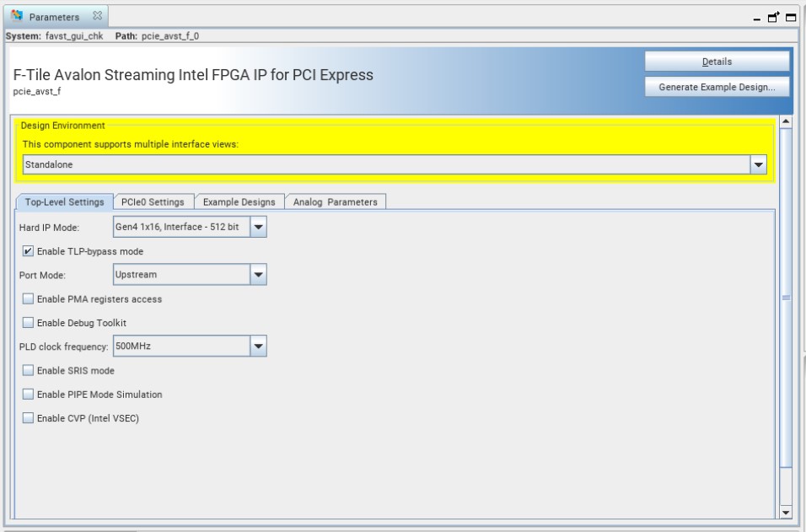
Task: Click the Standalone combo box field
Action: tap(386, 164)
